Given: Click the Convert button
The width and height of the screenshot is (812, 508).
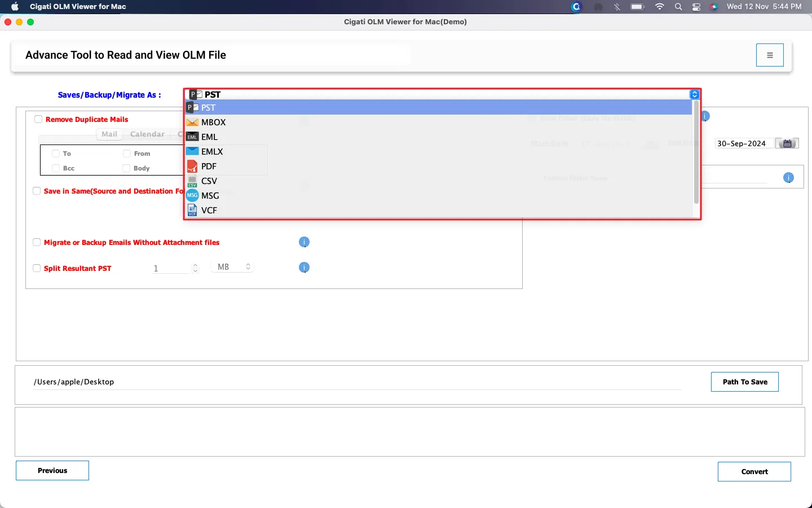Looking at the screenshot, I should pyautogui.click(x=754, y=471).
